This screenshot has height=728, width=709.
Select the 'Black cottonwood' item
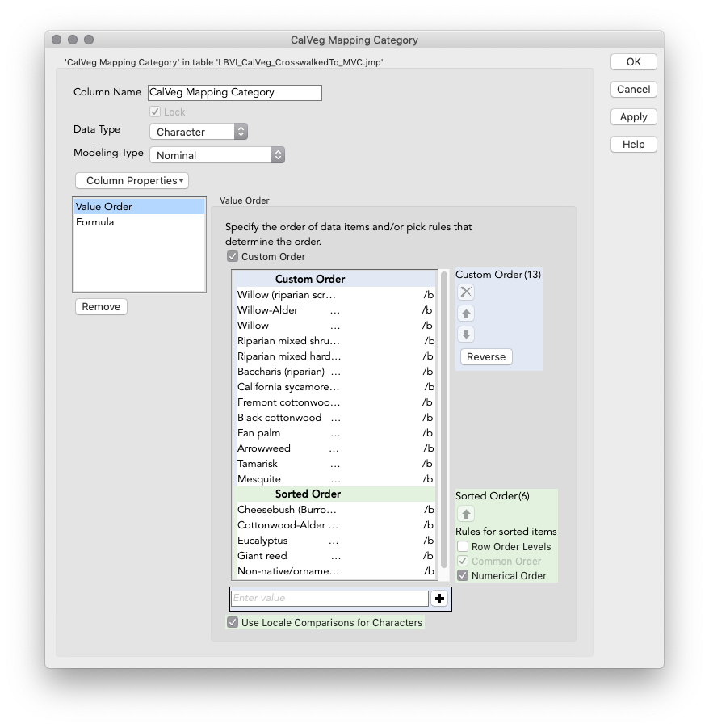(335, 418)
